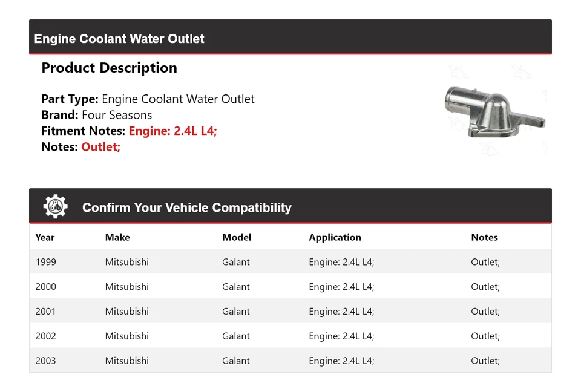Click the red Engine: 2.4L L4; fitment note

pos(172,131)
